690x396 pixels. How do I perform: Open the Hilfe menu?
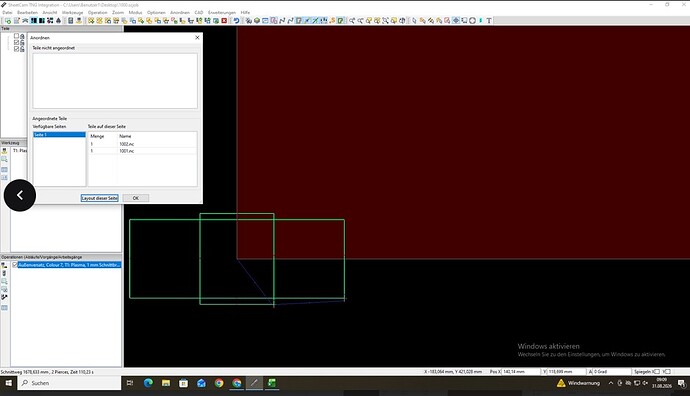pos(245,12)
